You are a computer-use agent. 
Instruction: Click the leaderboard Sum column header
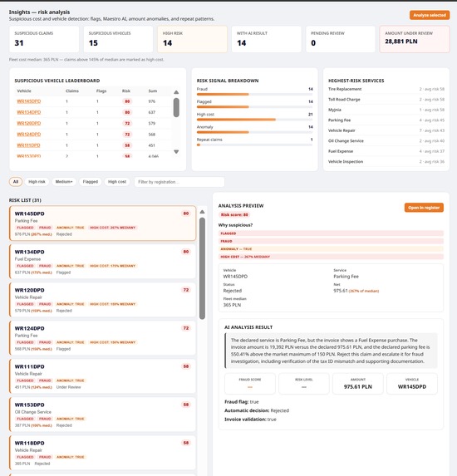click(153, 91)
